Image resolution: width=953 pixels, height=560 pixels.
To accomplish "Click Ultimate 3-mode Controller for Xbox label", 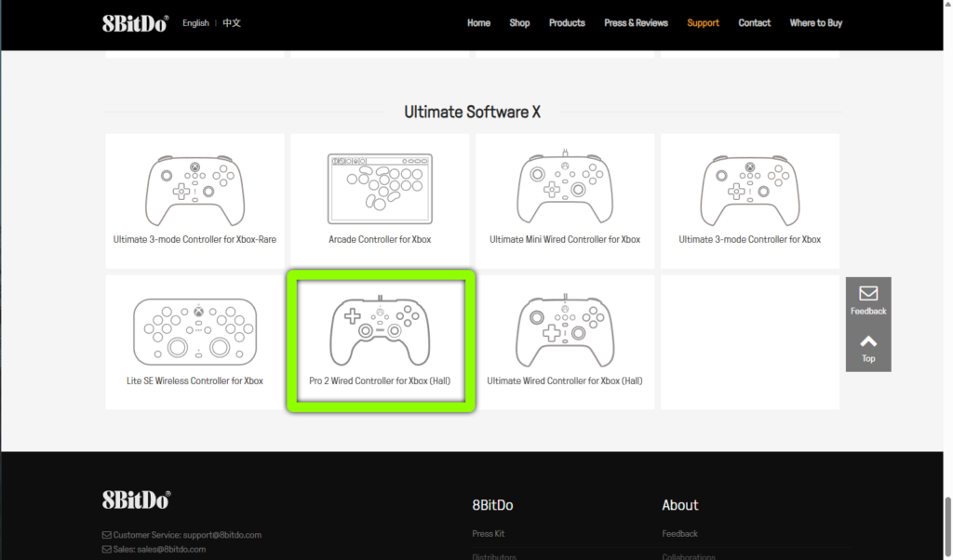I will 749,239.
